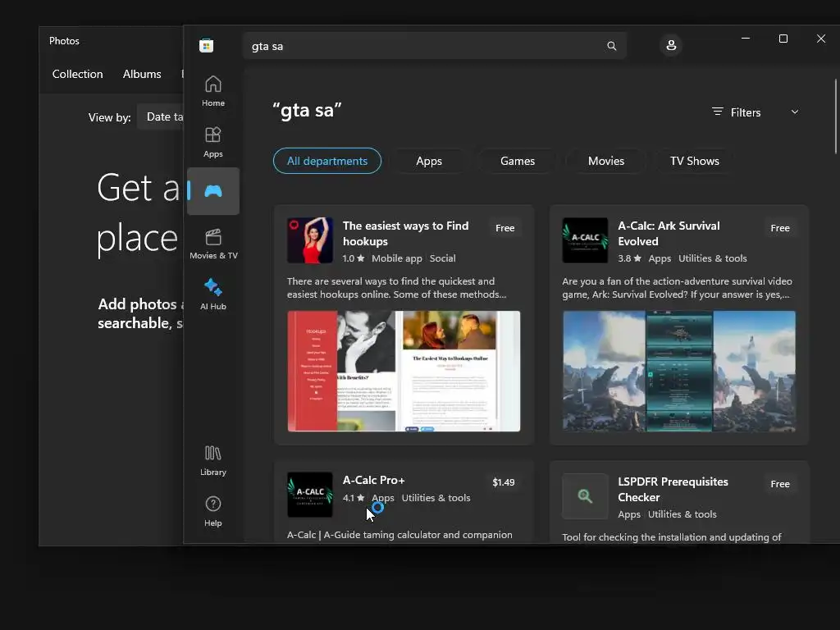This screenshot has height=630, width=840.
Task: Click the Photos window title
Action: coord(64,41)
